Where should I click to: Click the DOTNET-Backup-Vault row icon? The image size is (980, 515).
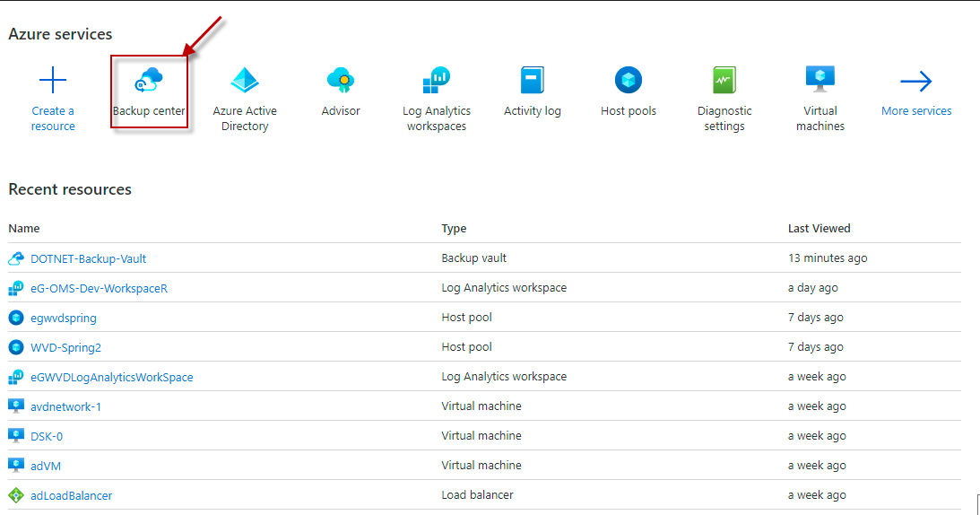[16, 258]
